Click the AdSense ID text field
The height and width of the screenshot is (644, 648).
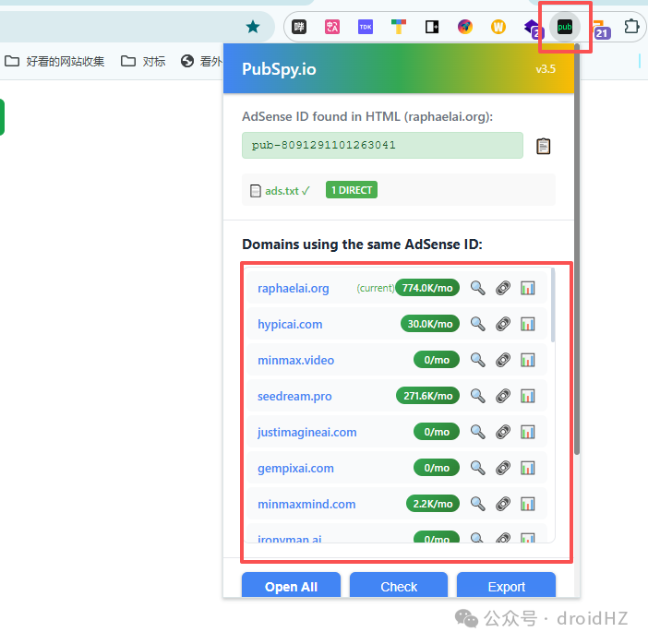[382, 146]
